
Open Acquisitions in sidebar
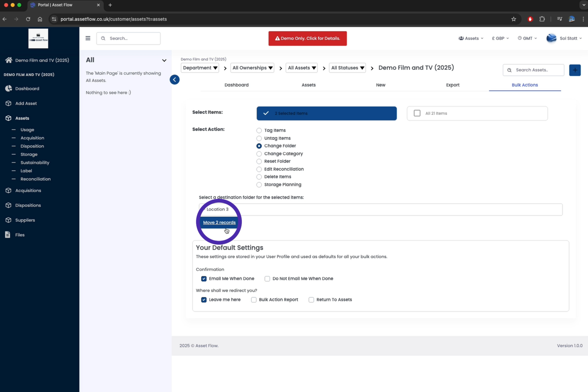pyautogui.click(x=28, y=190)
